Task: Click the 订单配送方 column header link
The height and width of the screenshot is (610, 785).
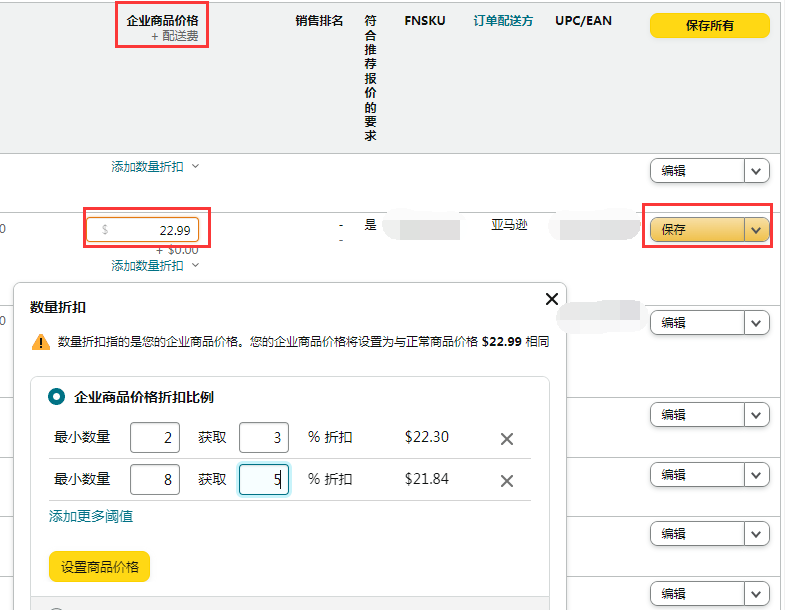Action: point(503,21)
